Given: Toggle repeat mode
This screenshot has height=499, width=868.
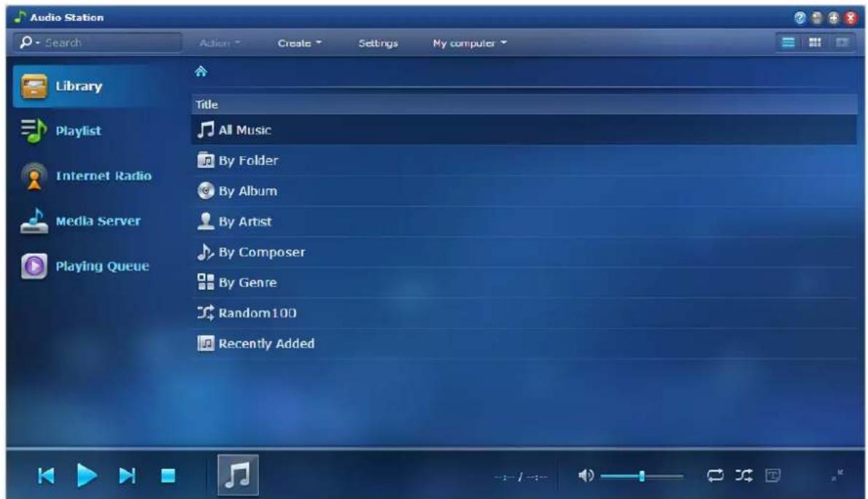Looking at the screenshot, I should (x=716, y=475).
